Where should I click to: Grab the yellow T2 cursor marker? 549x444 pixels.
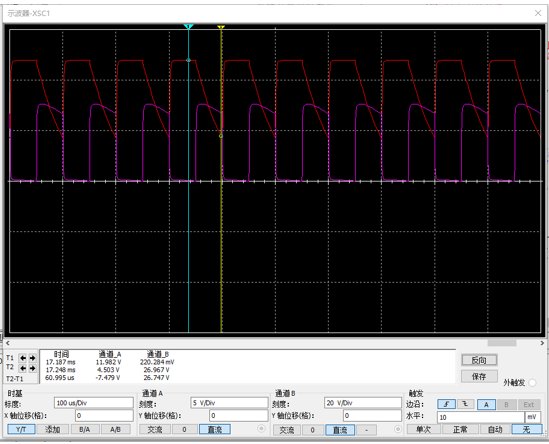221,27
